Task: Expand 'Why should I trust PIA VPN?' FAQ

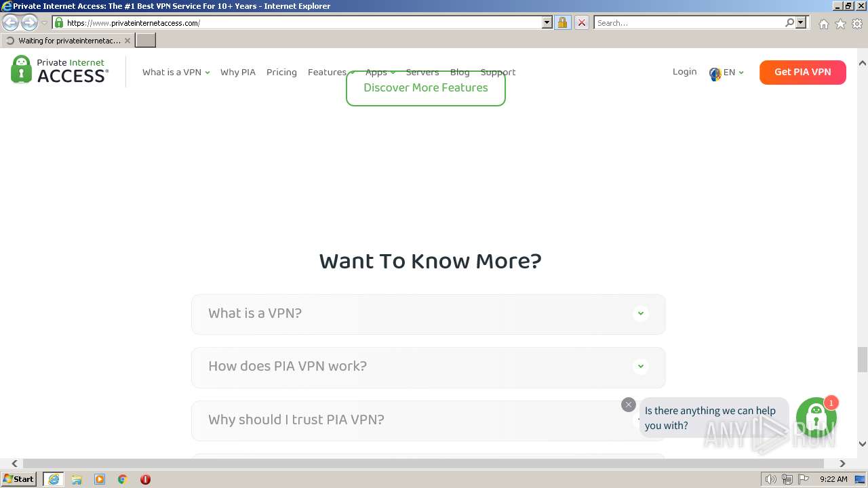Action: coord(429,420)
